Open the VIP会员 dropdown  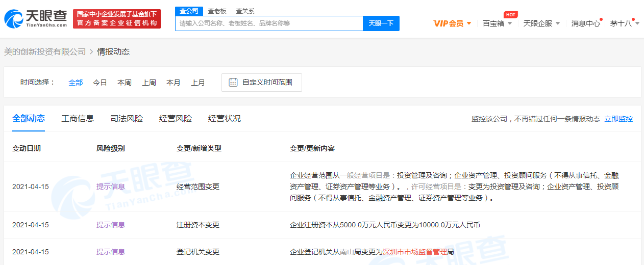point(452,23)
